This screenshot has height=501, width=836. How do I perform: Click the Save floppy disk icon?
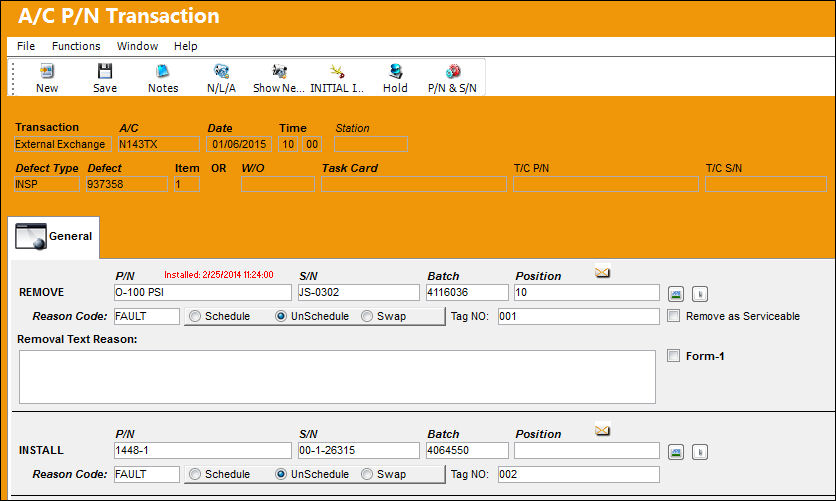click(x=104, y=71)
